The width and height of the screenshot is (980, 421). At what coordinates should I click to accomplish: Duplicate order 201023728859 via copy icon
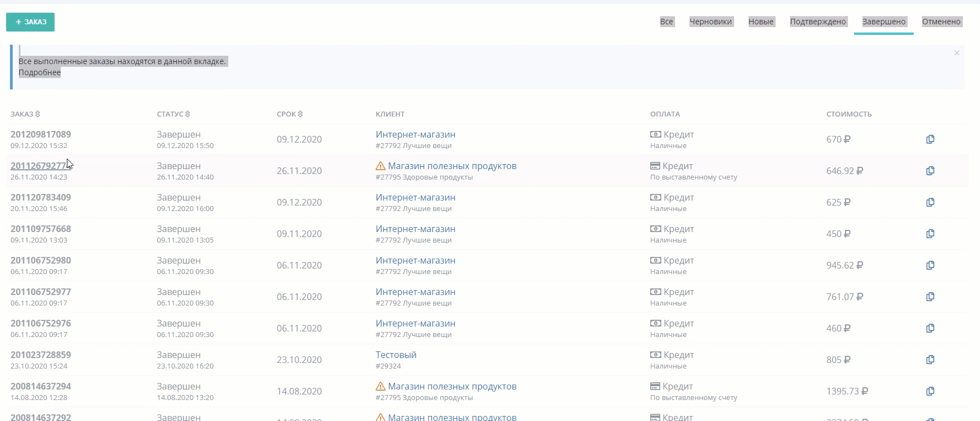(x=930, y=360)
